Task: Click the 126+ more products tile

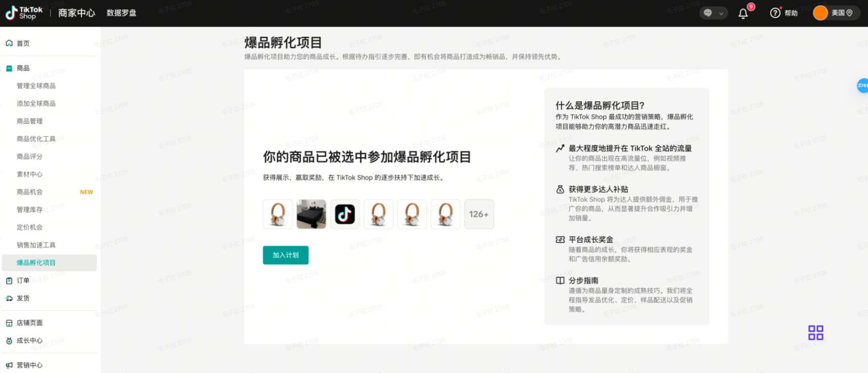Action: point(479,214)
